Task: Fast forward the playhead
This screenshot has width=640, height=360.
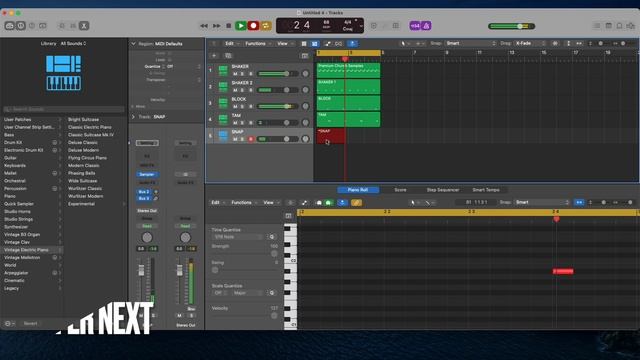Action: point(216,26)
